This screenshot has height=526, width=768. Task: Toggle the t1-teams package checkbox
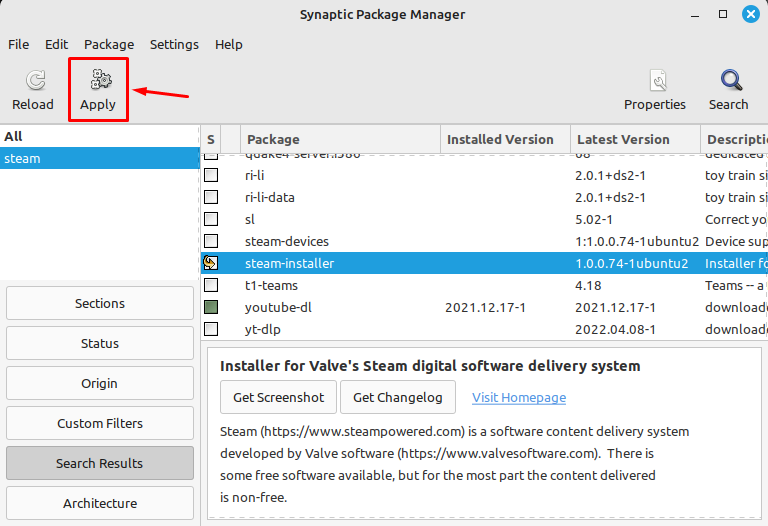(x=211, y=285)
